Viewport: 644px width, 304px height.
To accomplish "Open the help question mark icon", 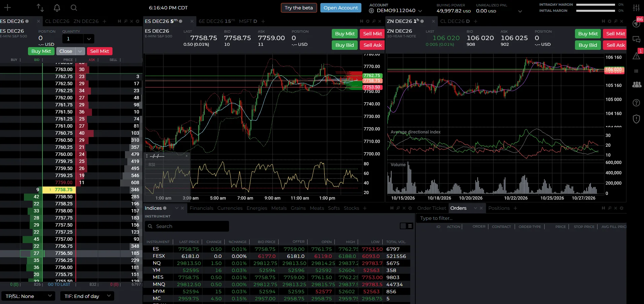I will click(636, 103).
